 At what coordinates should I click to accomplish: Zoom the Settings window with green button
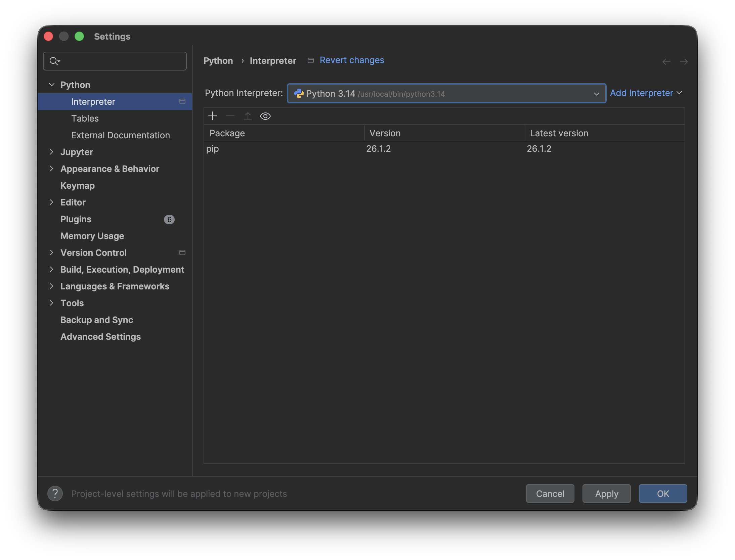click(79, 36)
